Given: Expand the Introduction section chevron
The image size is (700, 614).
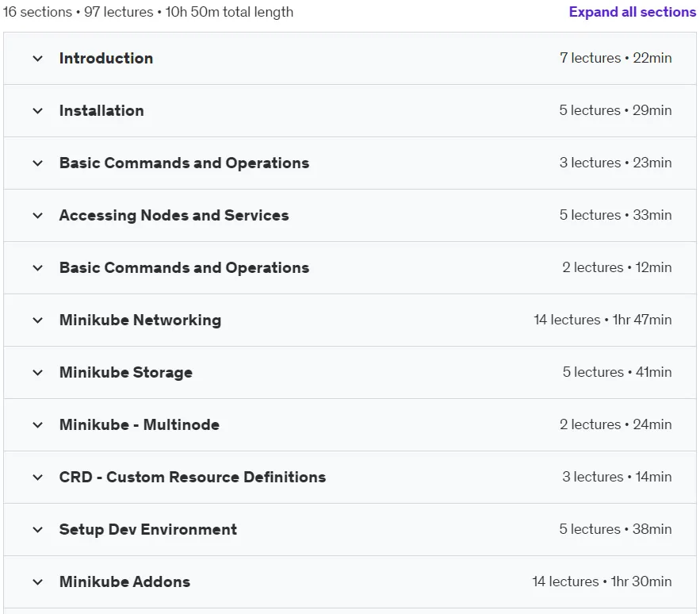Looking at the screenshot, I should pos(38,59).
